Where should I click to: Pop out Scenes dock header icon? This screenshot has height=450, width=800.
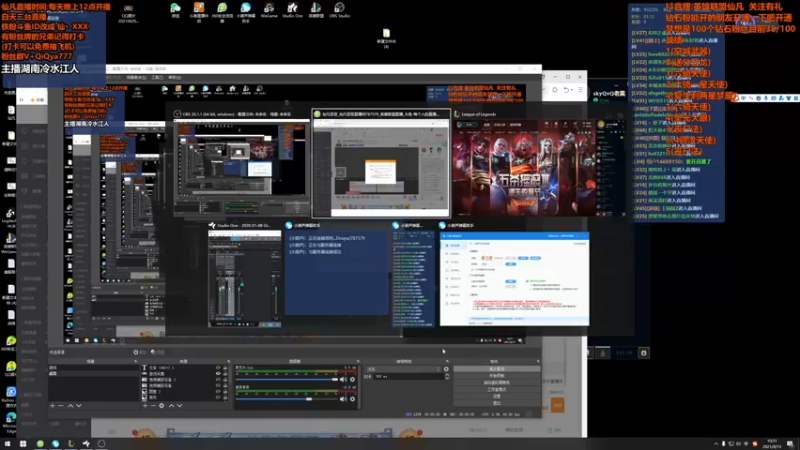tap(135, 361)
